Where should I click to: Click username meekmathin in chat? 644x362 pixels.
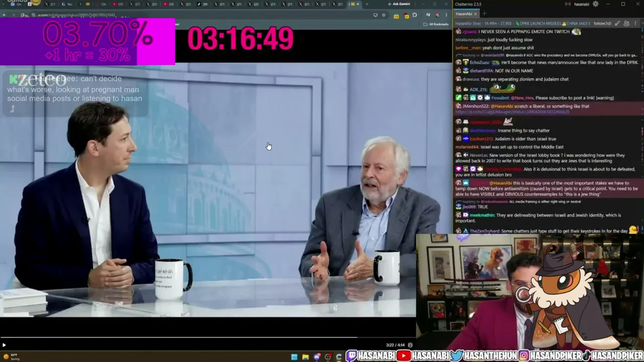pyautogui.click(x=482, y=215)
